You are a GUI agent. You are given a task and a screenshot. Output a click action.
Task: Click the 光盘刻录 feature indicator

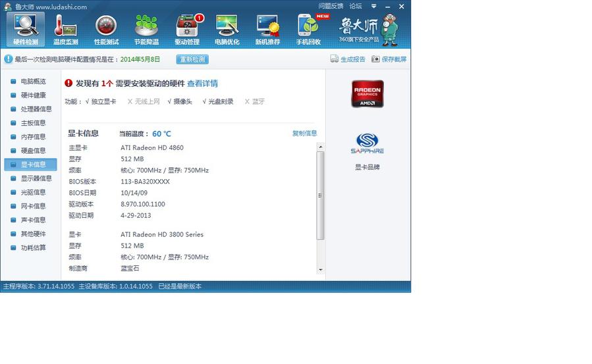218,101
